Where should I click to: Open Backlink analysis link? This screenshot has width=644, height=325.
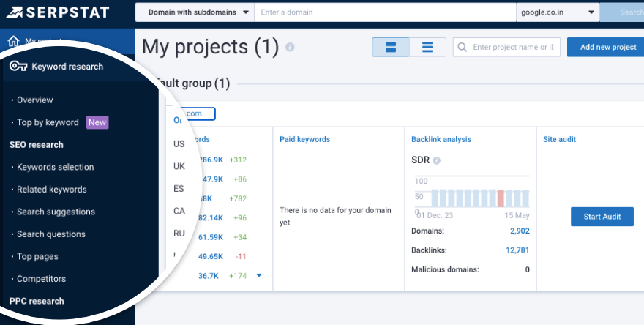coord(441,139)
